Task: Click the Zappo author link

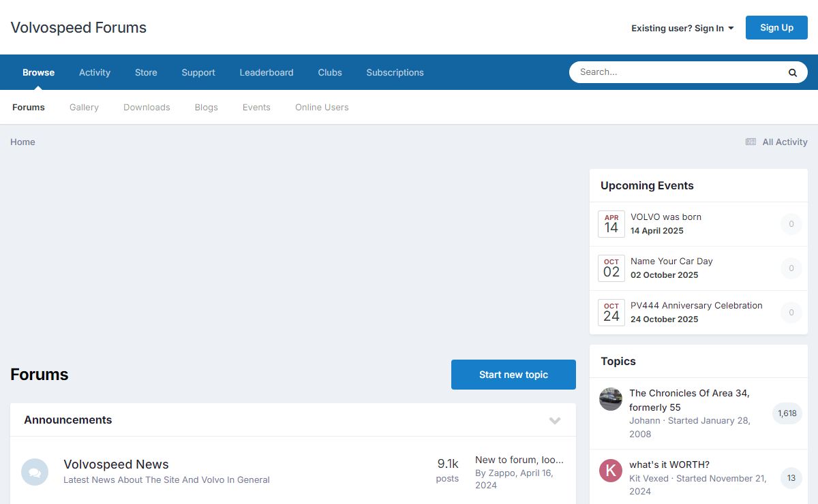Action: tap(502, 473)
